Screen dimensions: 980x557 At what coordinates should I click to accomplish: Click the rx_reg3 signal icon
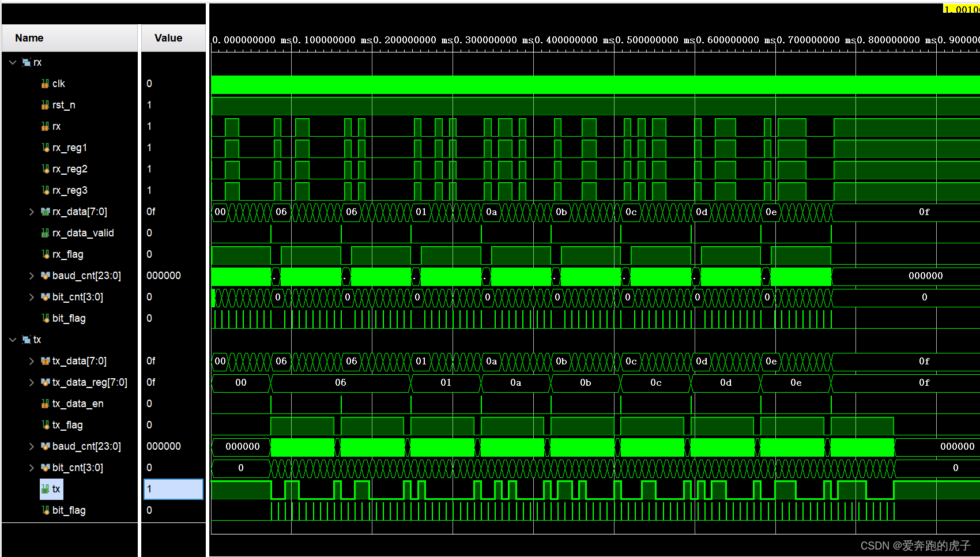coord(45,190)
